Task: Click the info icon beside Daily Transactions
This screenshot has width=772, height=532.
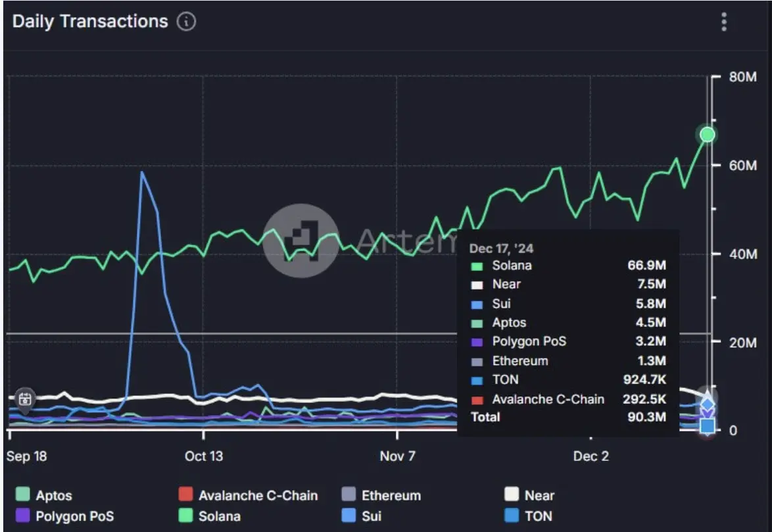Action: pyautogui.click(x=186, y=22)
